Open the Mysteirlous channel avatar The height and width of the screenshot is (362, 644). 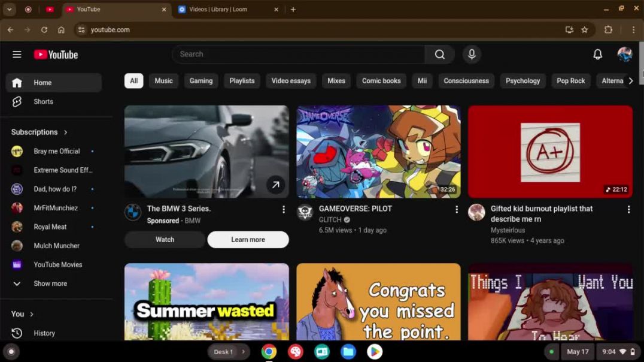pyautogui.click(x=476, y=212)
